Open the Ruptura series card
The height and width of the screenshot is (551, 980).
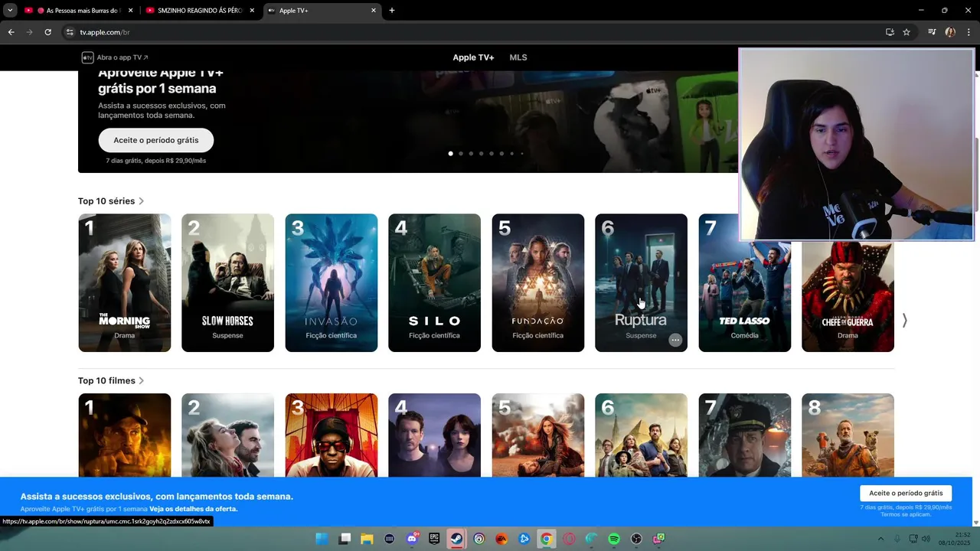tap(641, 283)
